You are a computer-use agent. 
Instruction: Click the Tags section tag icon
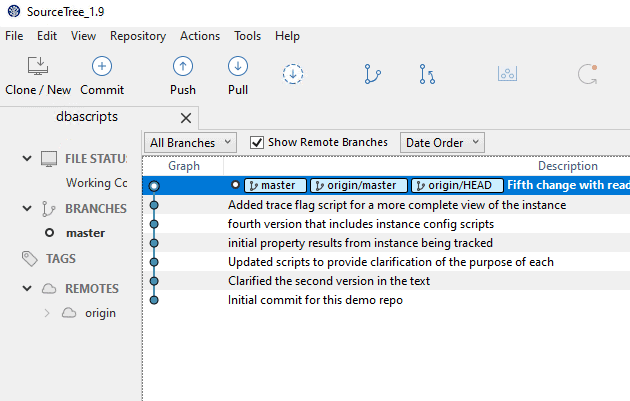click(x=29, y=259)
